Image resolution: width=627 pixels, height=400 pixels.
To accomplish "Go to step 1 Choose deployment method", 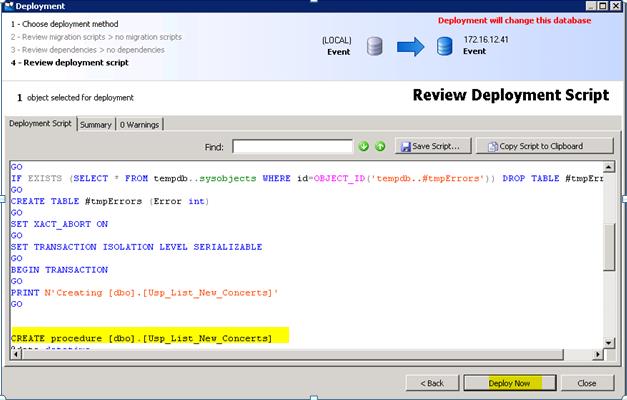I will coord(64,24).
